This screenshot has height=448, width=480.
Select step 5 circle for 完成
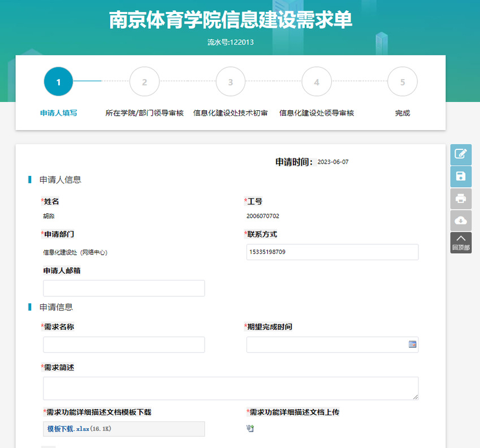click(402, 82)
